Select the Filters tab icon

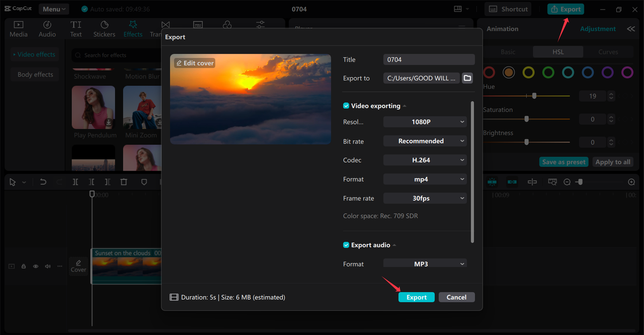coord(227,24)
